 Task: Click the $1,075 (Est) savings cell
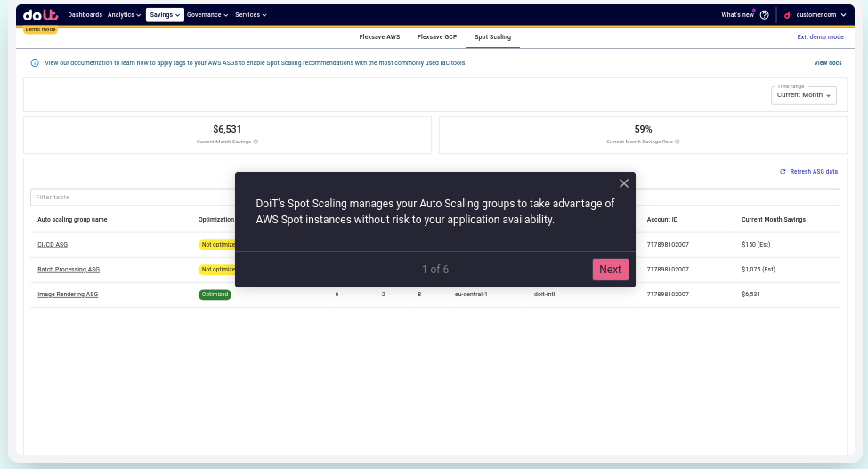point(758,270)
